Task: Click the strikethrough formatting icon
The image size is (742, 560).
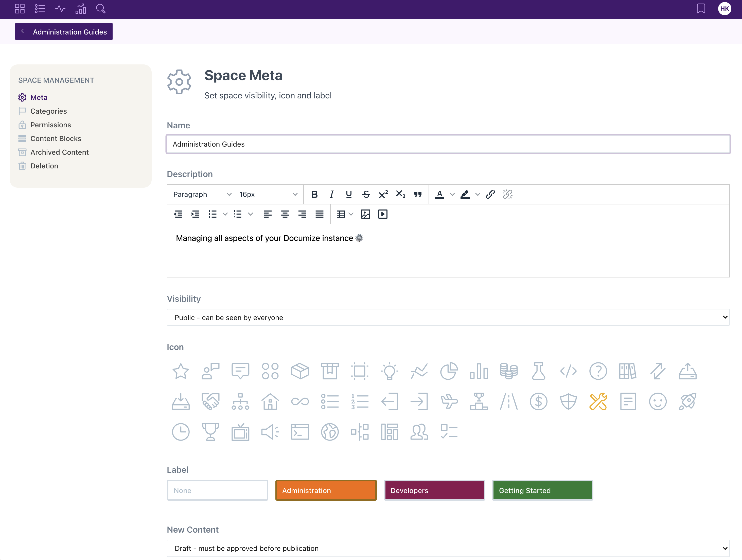Action: (x=366, y=194)
